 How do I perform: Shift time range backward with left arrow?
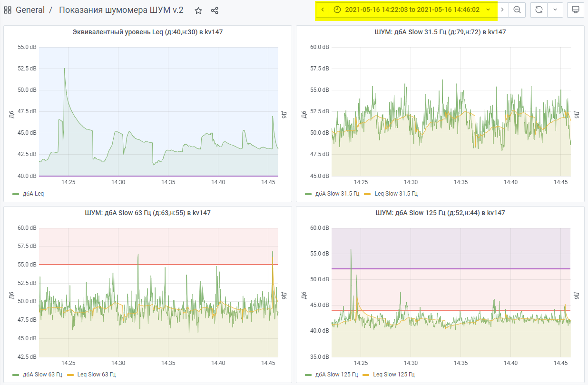tap(323, 10)
